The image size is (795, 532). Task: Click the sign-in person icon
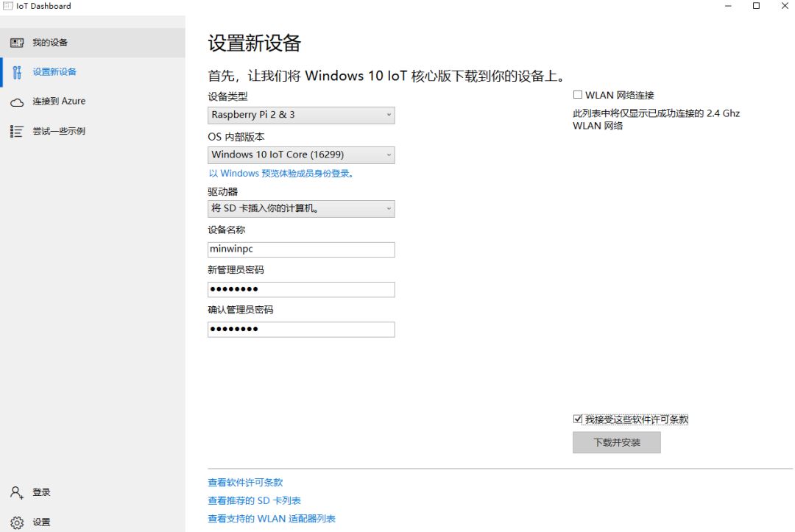pyautogui.click(x=17, y=492)
